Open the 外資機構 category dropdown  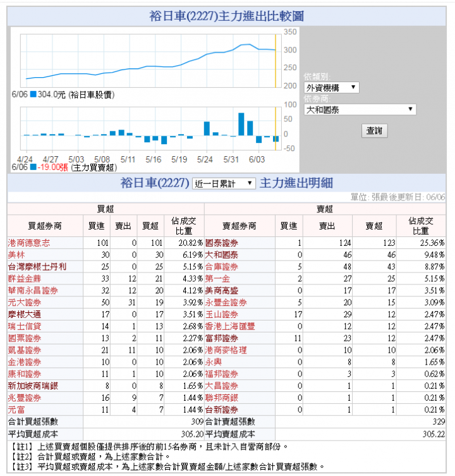pyautogui.click(x=331, y=88)
